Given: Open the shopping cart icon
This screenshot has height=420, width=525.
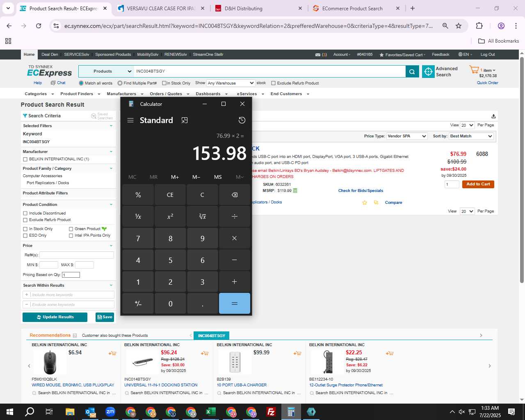Looking at the screenshot, I should click(474, 70).
